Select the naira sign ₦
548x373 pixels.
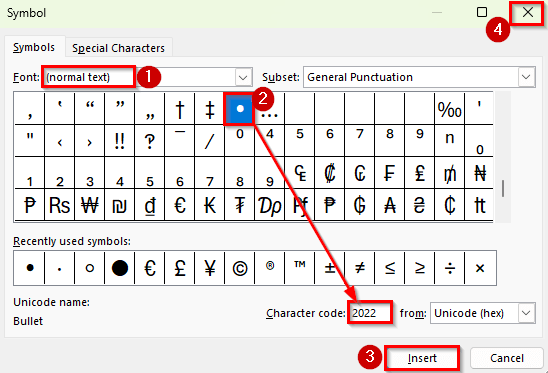click(x=479, y=173)
